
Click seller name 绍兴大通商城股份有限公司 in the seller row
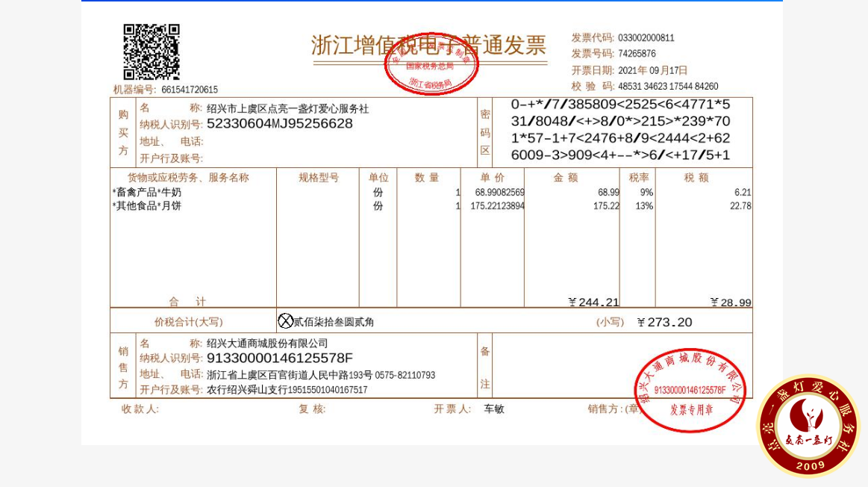[x=267, y=344]
